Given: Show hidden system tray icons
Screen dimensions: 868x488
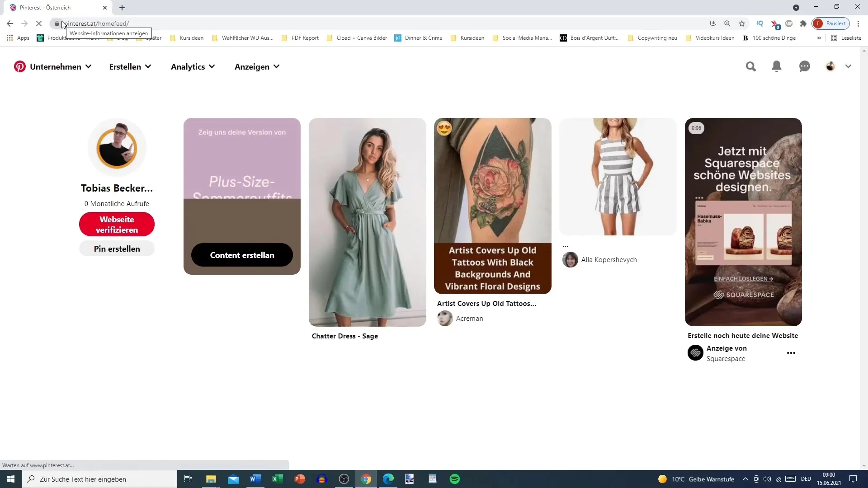Looking at the screenshot, I should click(745, 479).
